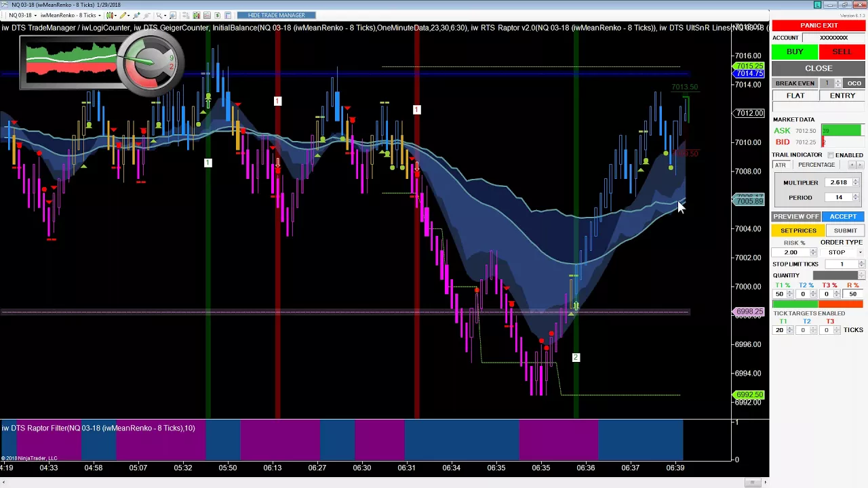Click the green ASK volume bar
This screenshot has width=868, height=488.
tap(842, 131)
